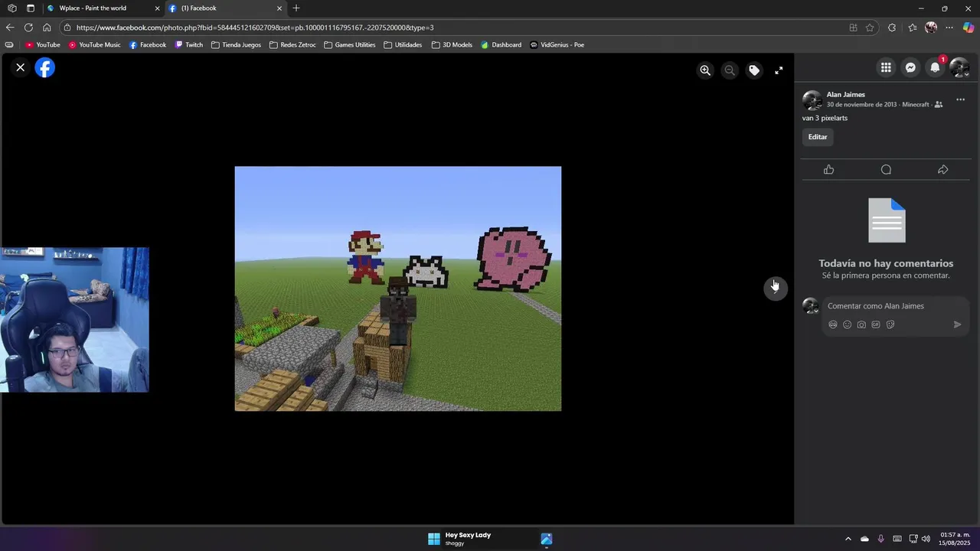Open YouTube Music bookmark
The image size is (980, 551).
pyautogui.click(x=95, y=45)
